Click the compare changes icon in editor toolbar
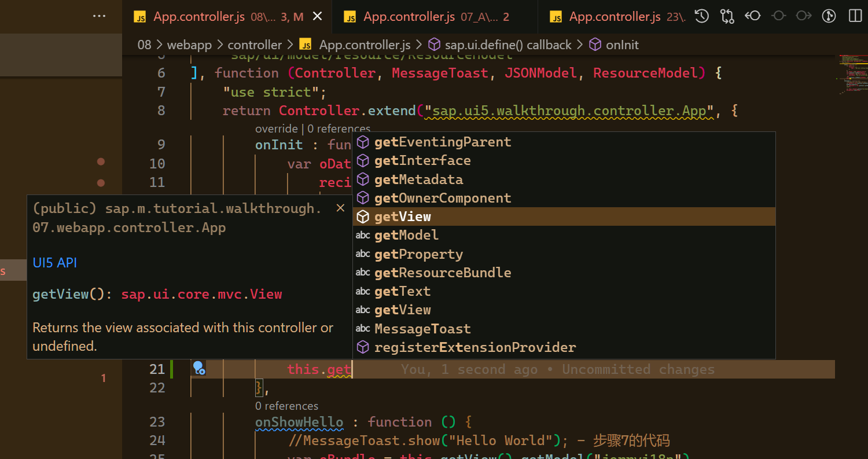The height and width of the screenshot is (459, 868). tap(727, 16)
